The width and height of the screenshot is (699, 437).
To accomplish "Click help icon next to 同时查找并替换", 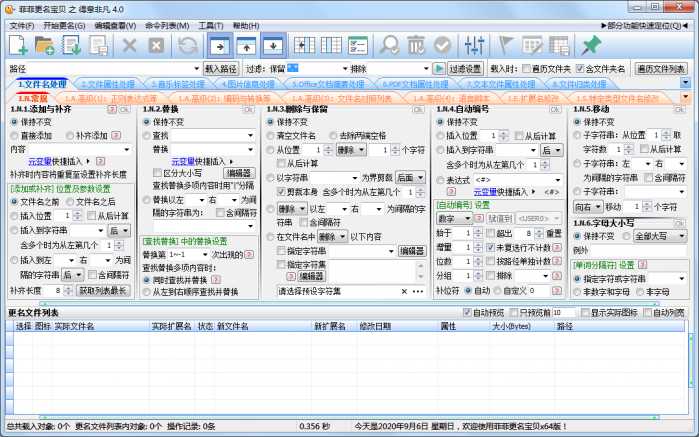I will pyautogui.click(x=216, y=280).
